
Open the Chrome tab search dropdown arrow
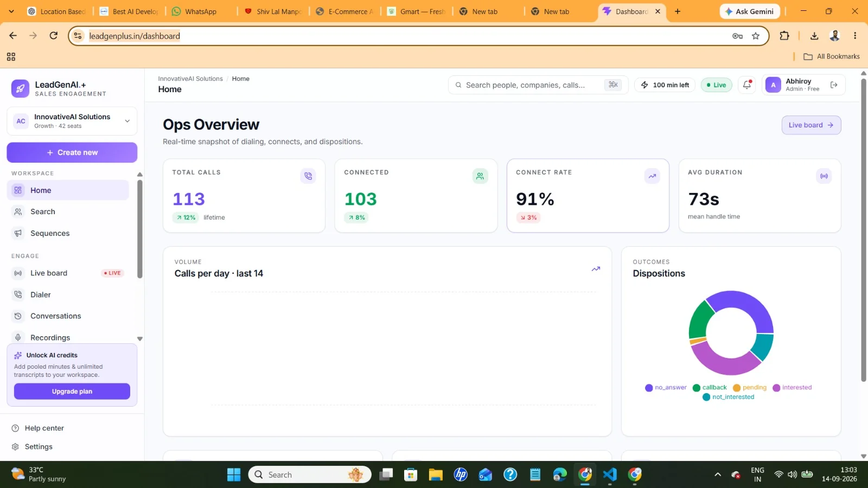[x=11, y=11]
